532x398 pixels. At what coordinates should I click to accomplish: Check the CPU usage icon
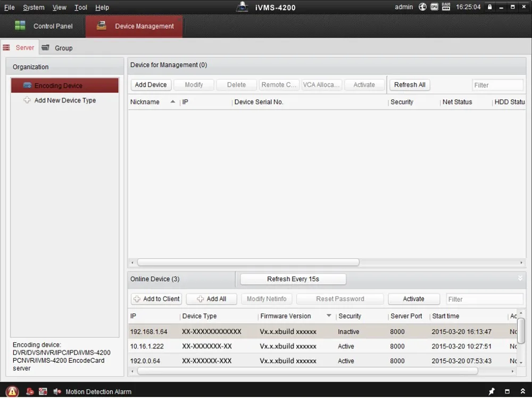point(434,7)
